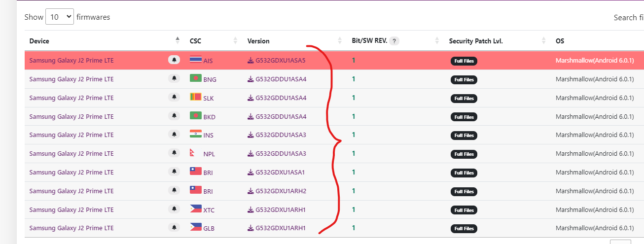Open version G532GDDU1ASA3 in the INS row
The image size is (644, 244).
point(281,135)
